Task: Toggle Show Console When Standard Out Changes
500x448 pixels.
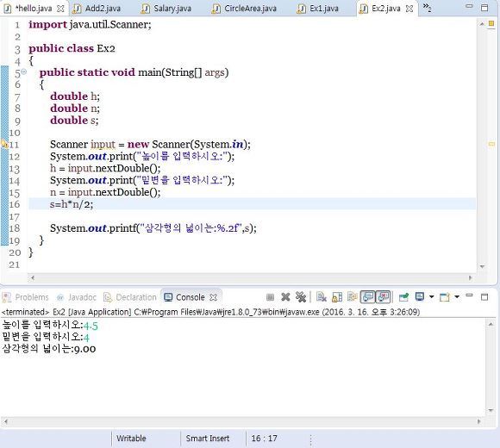Action: 367,297
